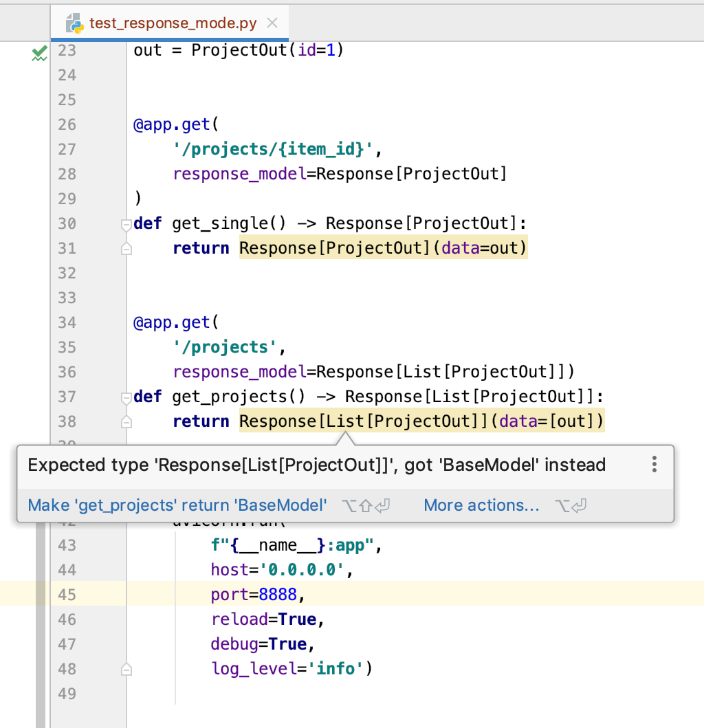Click line number 45 in the gutter

tap(67, 595)
